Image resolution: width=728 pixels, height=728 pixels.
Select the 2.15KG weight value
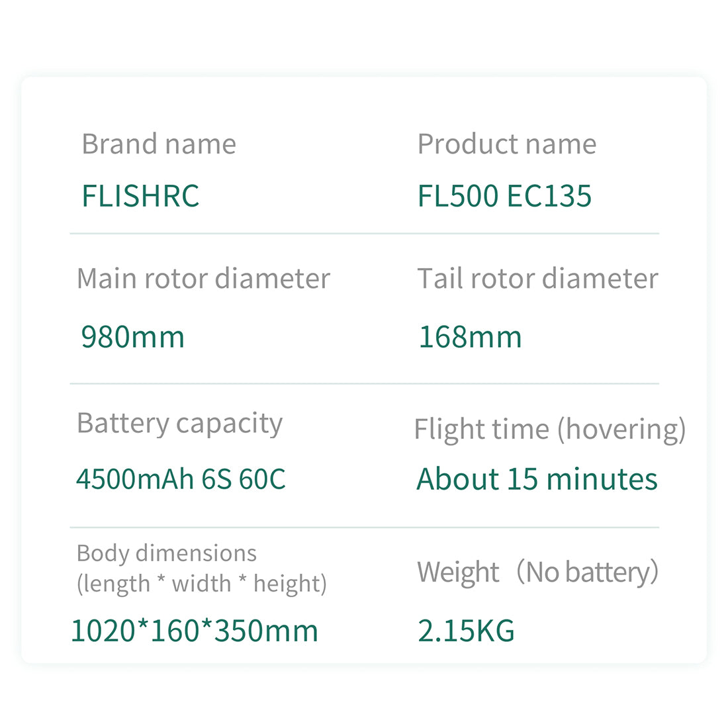[x=466, y=631]
